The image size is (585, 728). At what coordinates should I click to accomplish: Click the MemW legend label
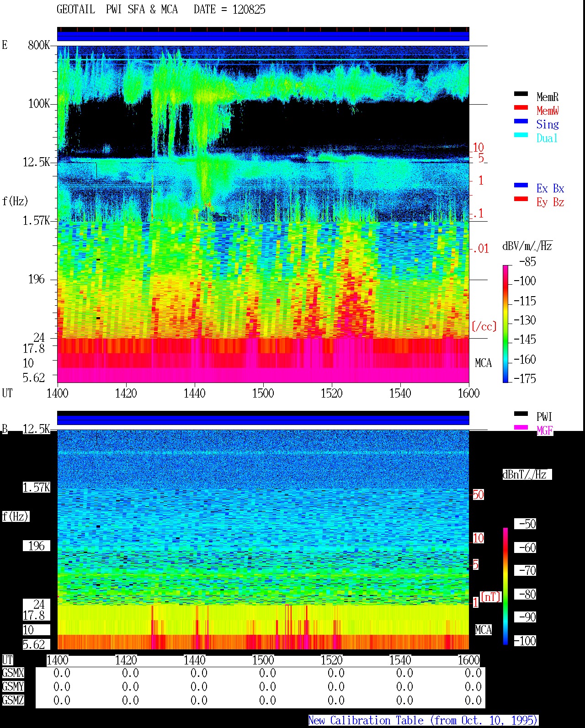[x=548, y=111]
